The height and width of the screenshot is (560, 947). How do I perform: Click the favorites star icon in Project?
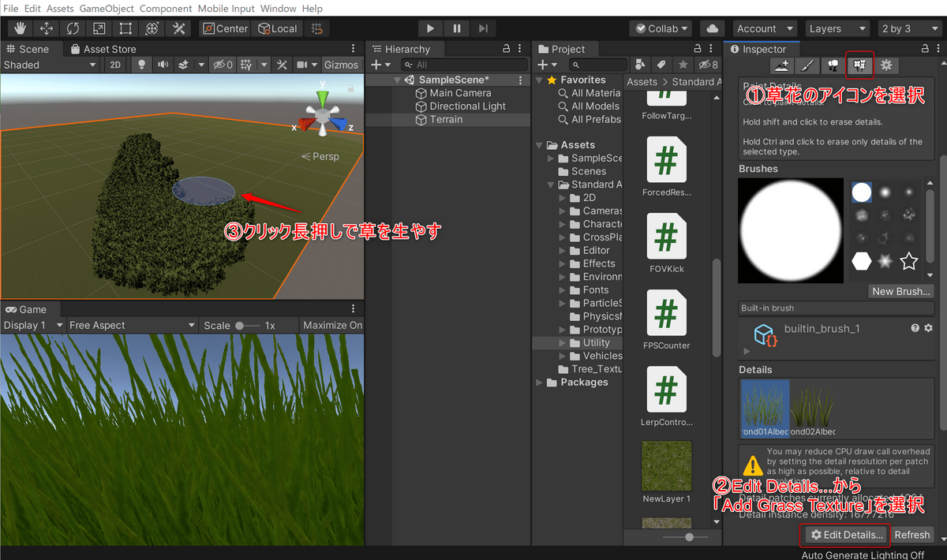pyautogui.click(x=683, y=65)
